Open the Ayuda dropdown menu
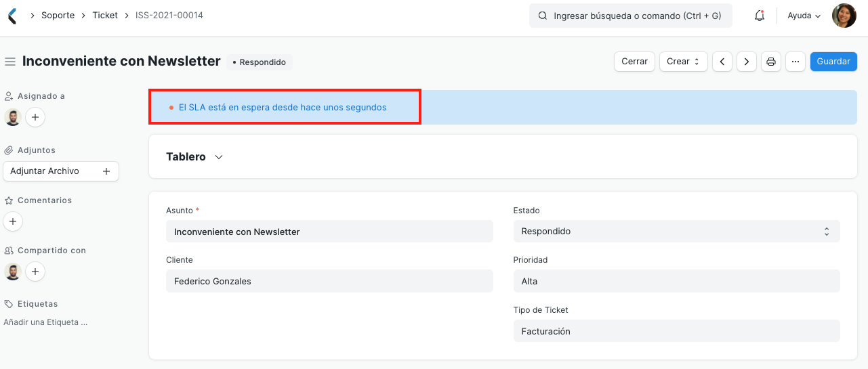The width and height of the screenshot is (868, 369). 804,16
